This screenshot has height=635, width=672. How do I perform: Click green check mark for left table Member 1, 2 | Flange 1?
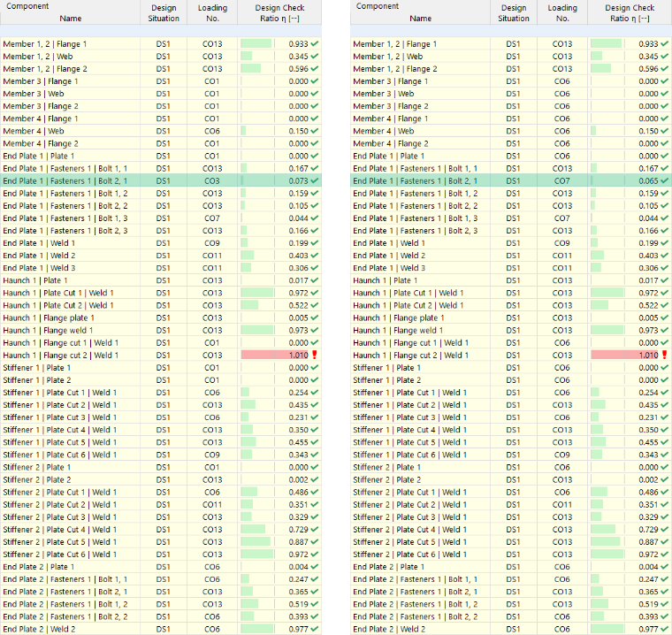(x=315, y=43)
